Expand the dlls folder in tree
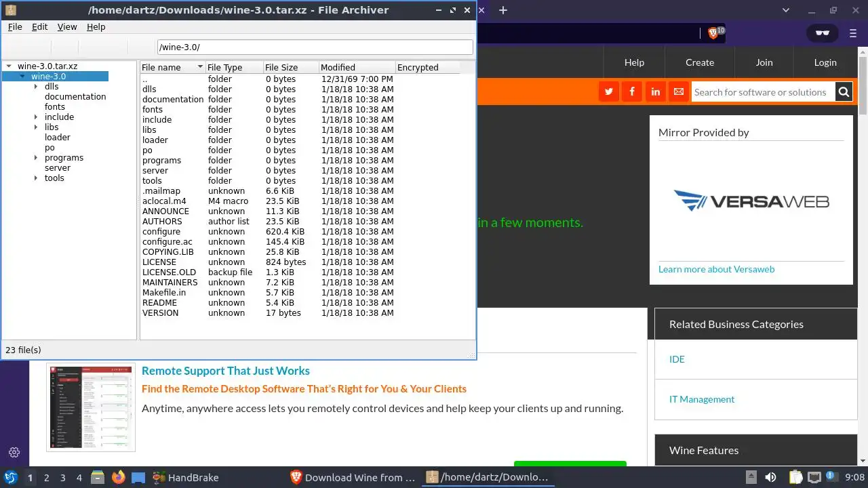Viewport: 868px width, 488px height. pyautogui.click(x=37, y=87)
